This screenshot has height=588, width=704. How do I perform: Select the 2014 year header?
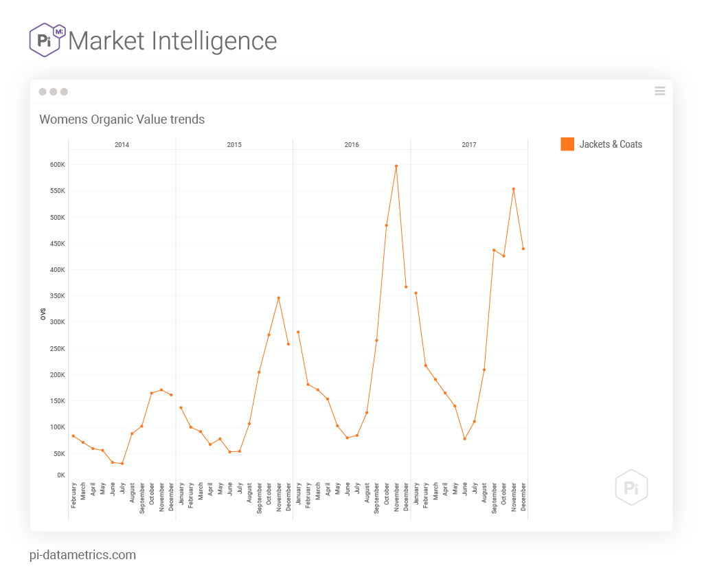122,145
